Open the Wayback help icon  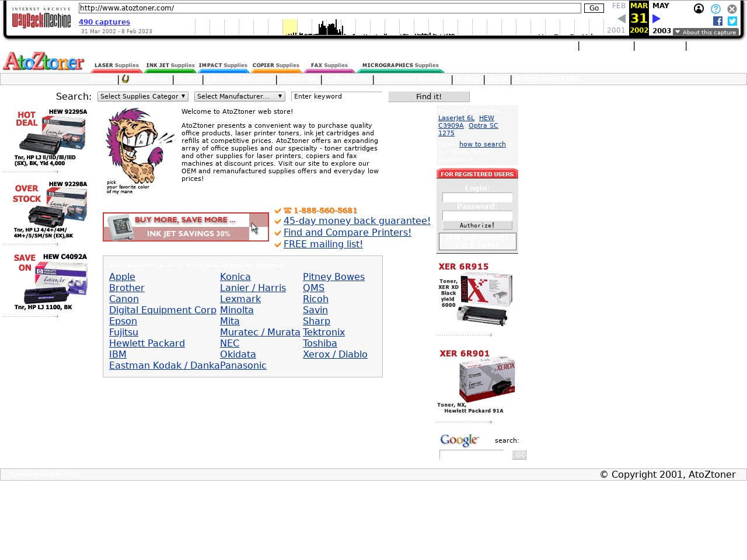click(x=715, y=9)
